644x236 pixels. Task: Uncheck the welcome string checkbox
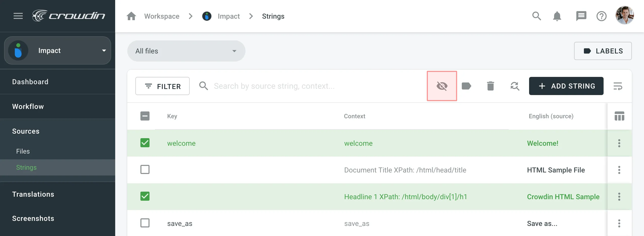pyautogui.click(x=145, y=143)
